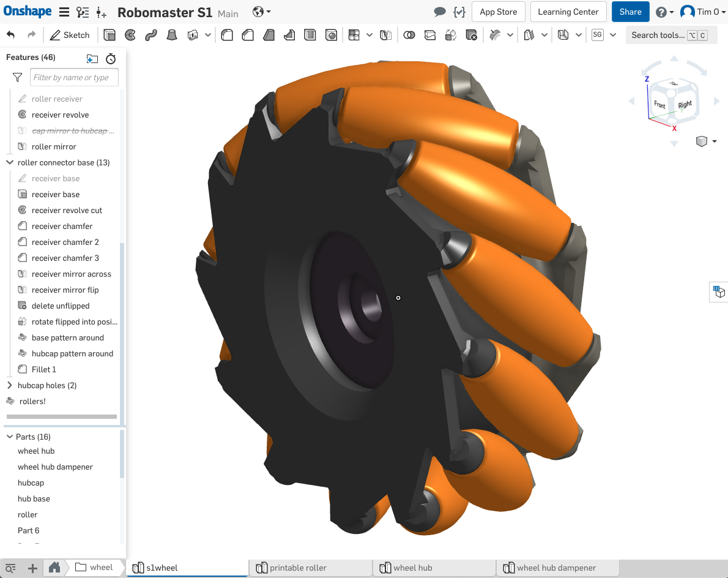Open the comments speech bubble icon
The width and height of the screenshot is (728, 578).
click(x=439, y=12)
